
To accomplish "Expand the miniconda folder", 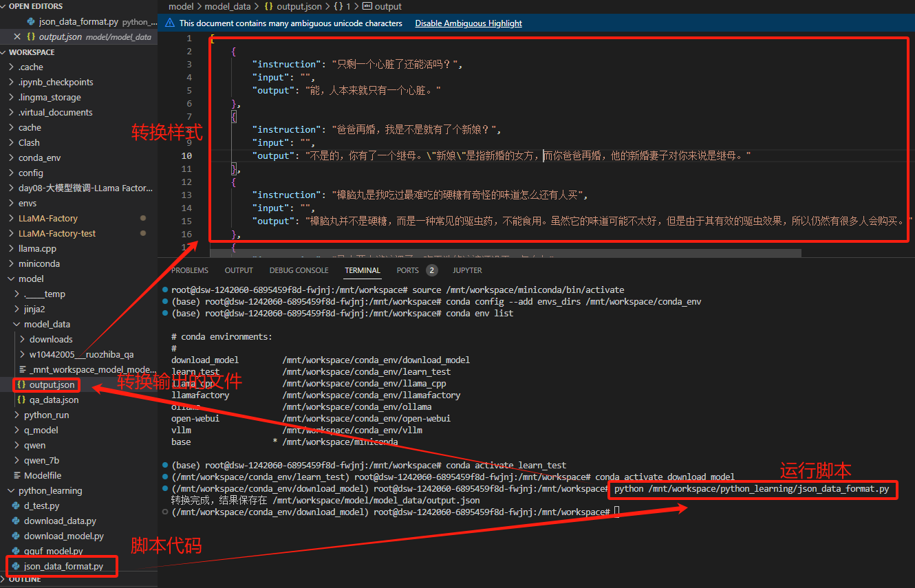I will pyautogui.click(x=39, y=263).
